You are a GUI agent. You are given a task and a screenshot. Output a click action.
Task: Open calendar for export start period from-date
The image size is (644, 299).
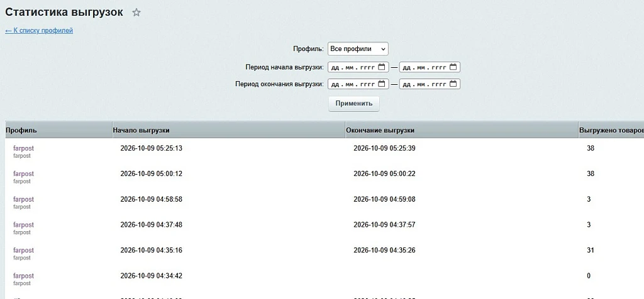point(382,67)
